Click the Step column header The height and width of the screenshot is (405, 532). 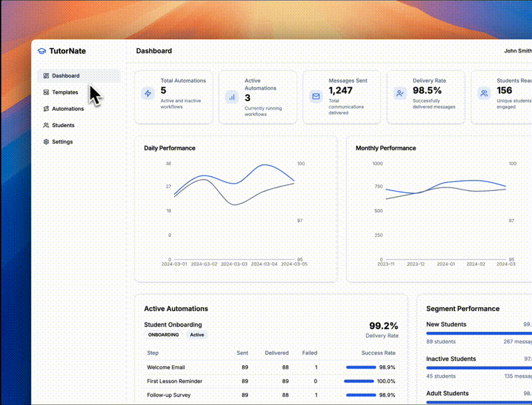[x=153, y=353]
